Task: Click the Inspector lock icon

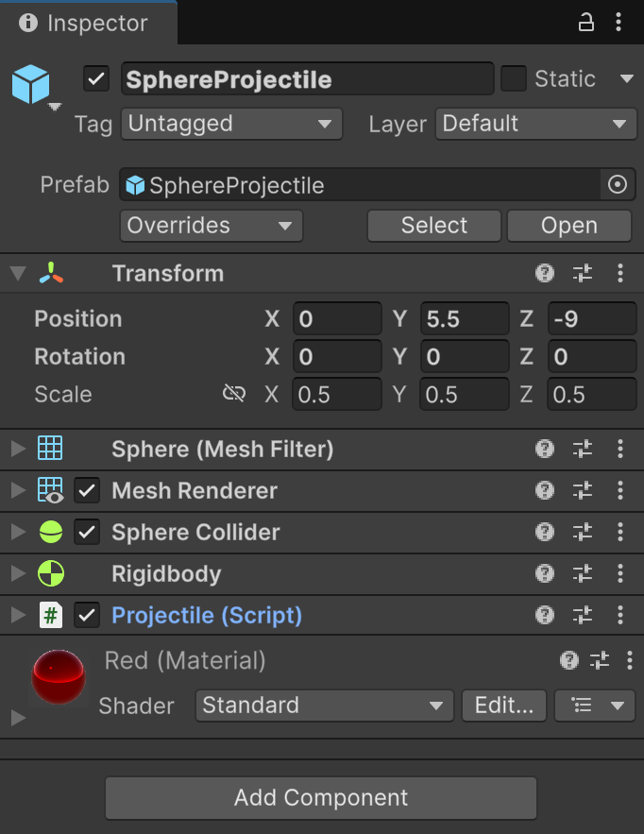Action: click(x=586, y=23)
